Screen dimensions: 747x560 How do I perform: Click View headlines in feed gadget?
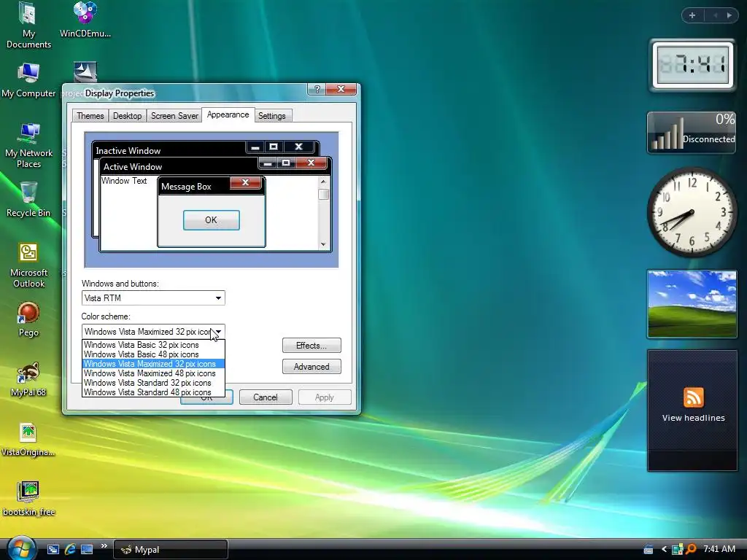click(693, 418)
